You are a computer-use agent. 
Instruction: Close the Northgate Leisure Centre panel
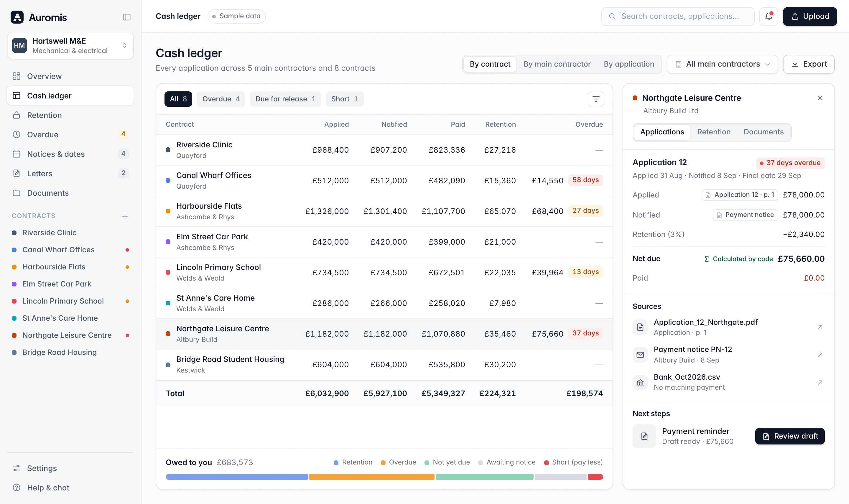(820, 98)
